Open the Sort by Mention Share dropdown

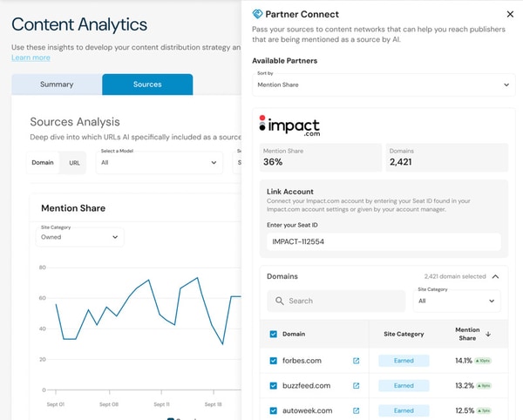click(383, 85)
